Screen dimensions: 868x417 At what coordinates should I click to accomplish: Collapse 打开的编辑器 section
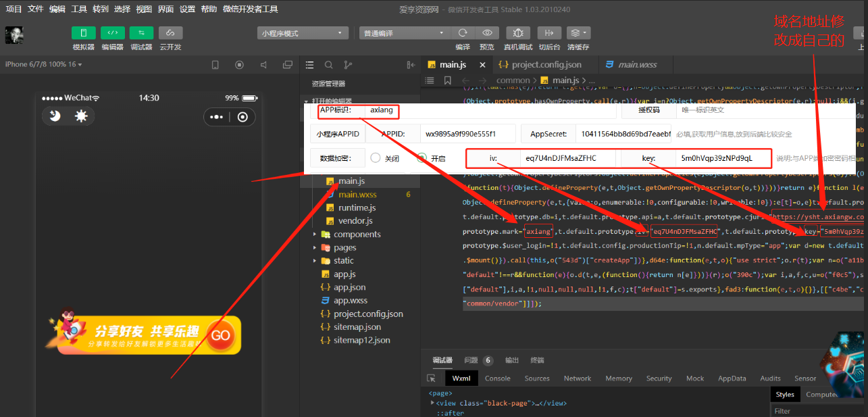tap(307, 101)
